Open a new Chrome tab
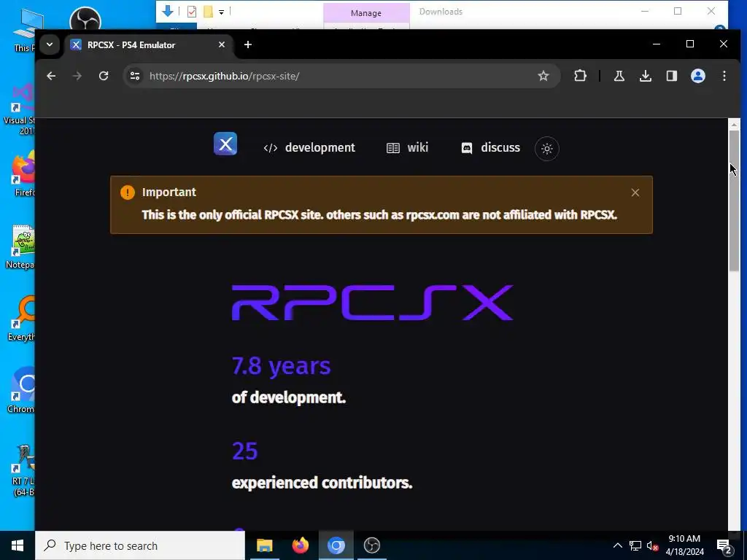Viewport: 747px width, 560px height. coord(248,44)
